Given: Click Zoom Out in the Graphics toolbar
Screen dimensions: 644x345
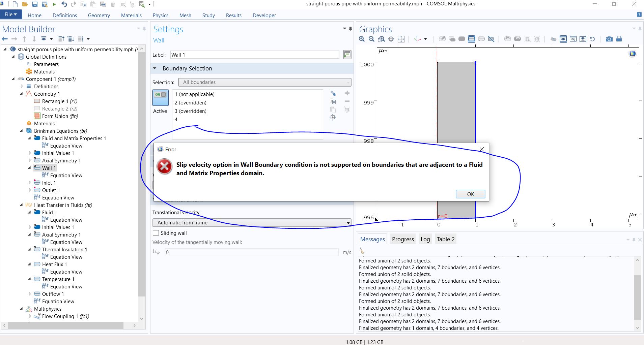Looking at the screenshot, I should pyautogui.click(x=371, y=39).
